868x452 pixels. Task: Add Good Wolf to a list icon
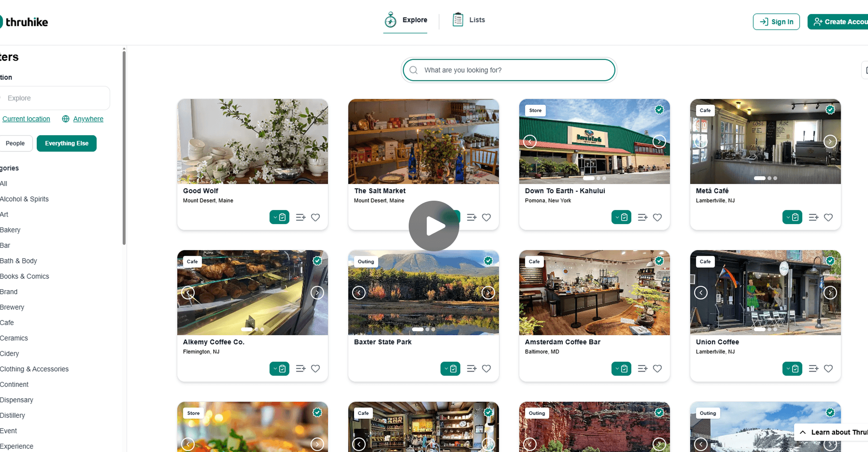[x=301, y=217]
